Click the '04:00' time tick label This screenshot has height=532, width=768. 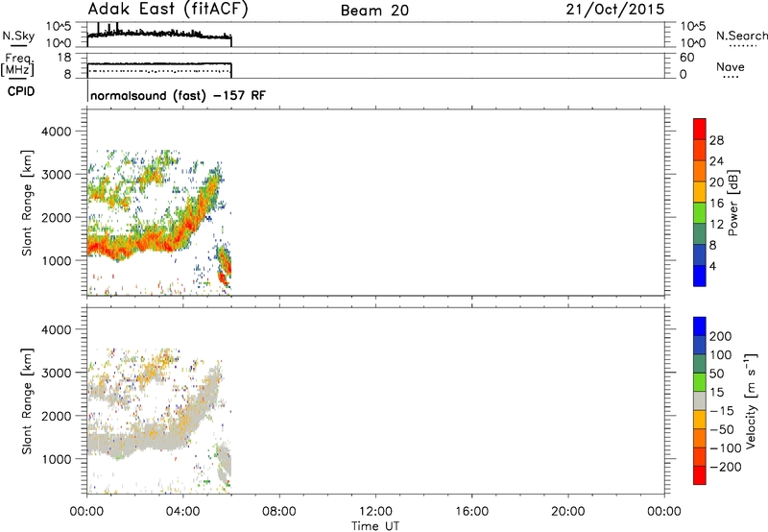click(x=182, y=512)
